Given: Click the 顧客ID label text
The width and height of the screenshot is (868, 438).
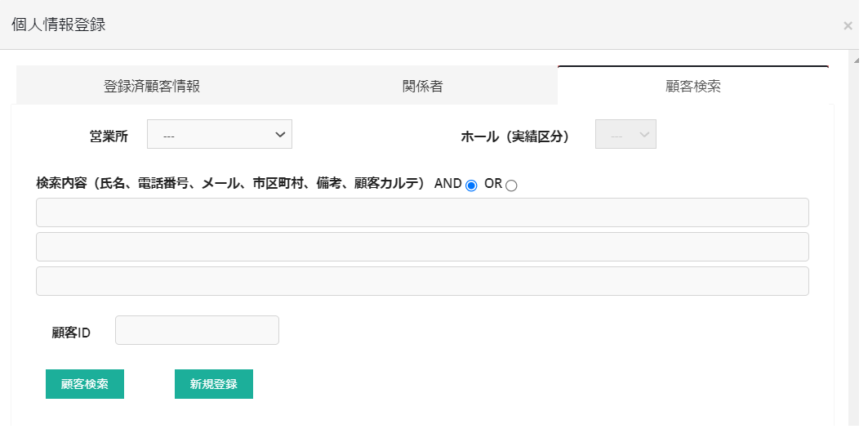Looking at the screenshot, I should pos(70,333).
